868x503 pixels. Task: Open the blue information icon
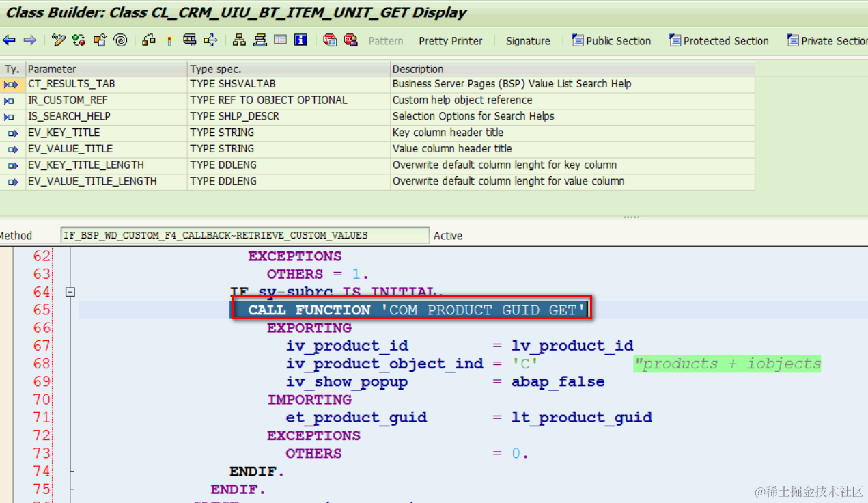point(300,40)
